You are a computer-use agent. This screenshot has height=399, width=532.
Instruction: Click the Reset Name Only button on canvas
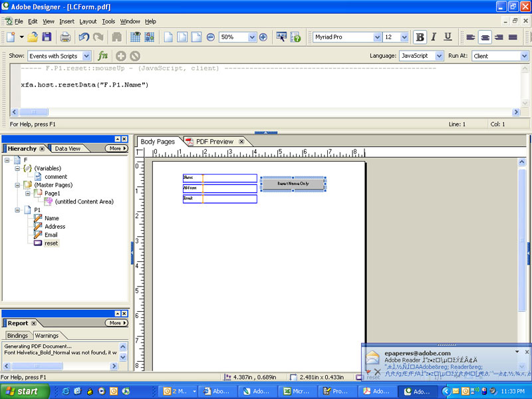(x=293, y=184)
